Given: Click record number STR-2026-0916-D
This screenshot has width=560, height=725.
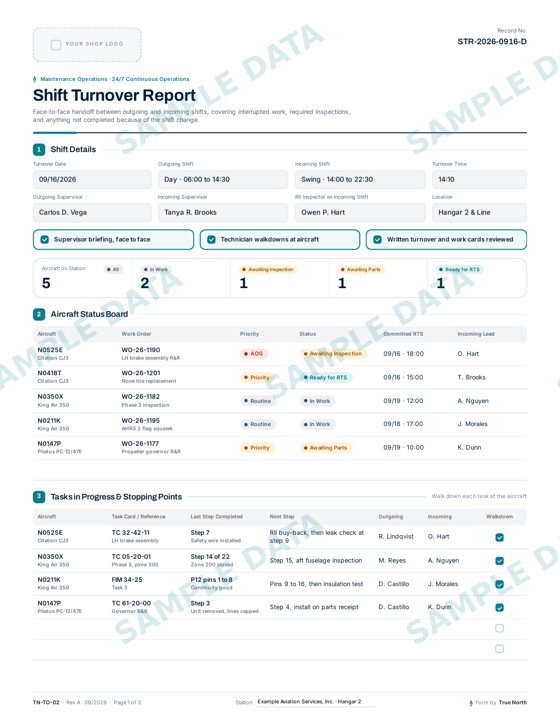Looking at the screenshot, I should (x=492, y=42).
